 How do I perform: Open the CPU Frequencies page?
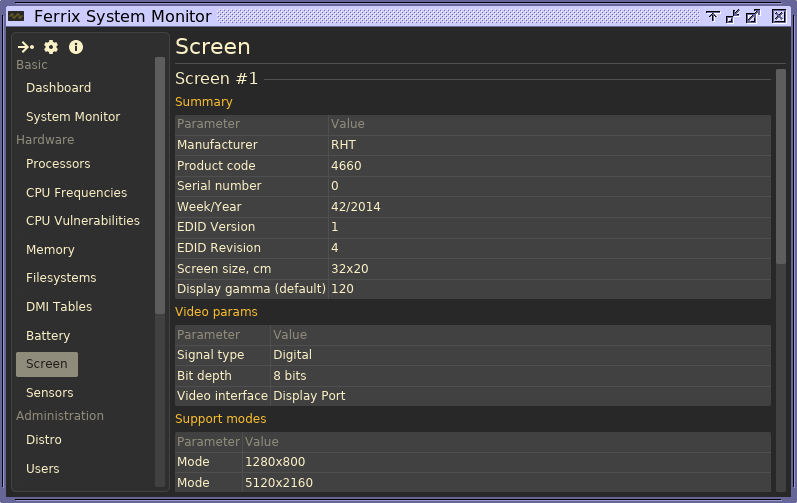tap(76, 193)
